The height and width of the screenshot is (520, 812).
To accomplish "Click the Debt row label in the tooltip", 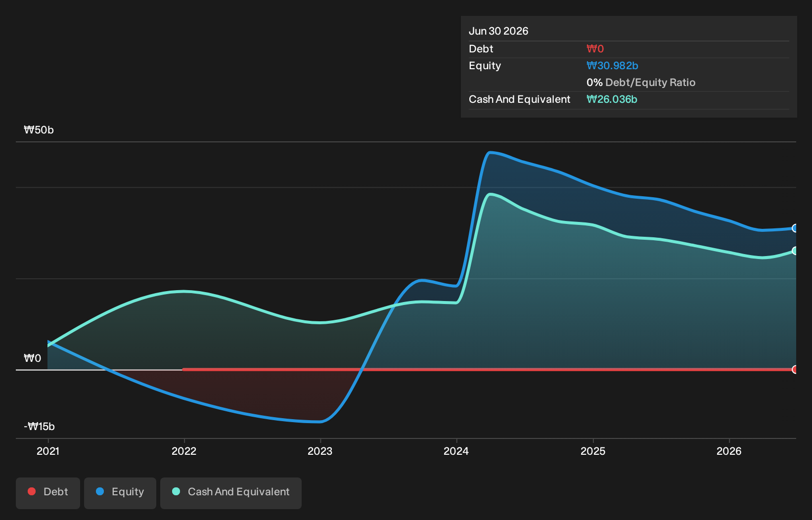I will click(481, 49).
